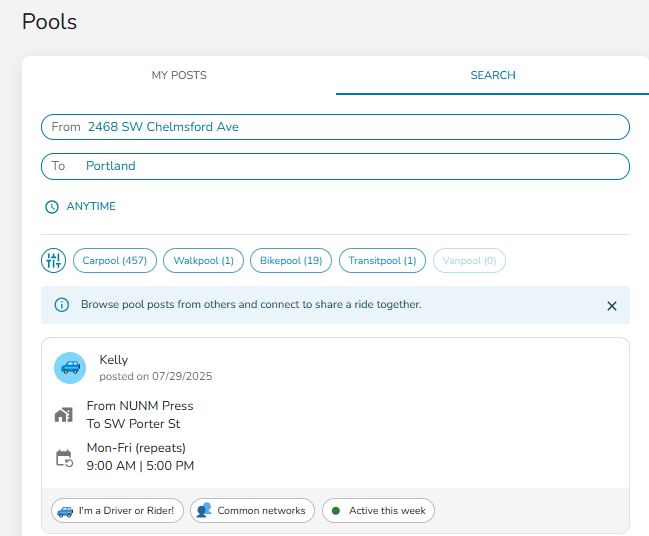Toggle the Bikepool (19) filter
Screen dimensions: 649x536
291,260
